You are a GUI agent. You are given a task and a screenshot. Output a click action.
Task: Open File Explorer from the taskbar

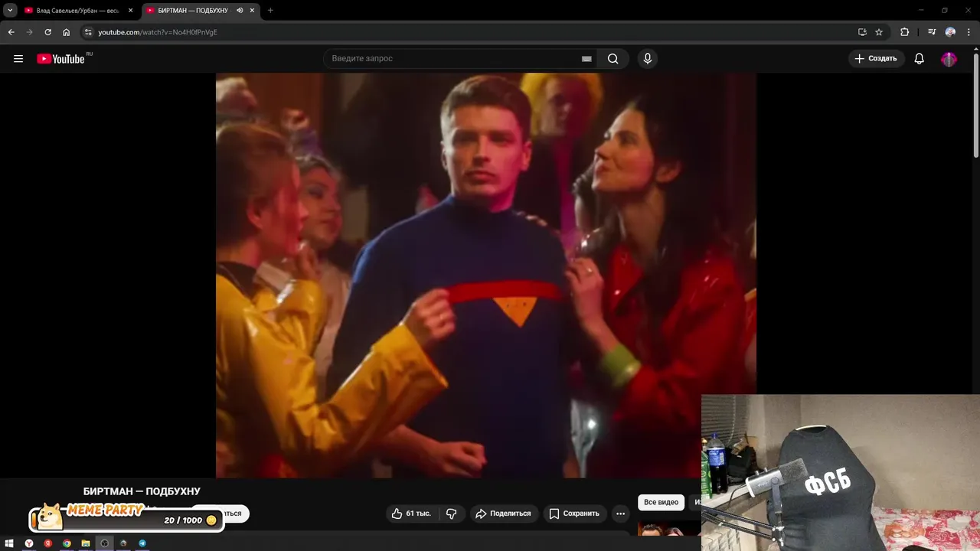pos(86,543)
